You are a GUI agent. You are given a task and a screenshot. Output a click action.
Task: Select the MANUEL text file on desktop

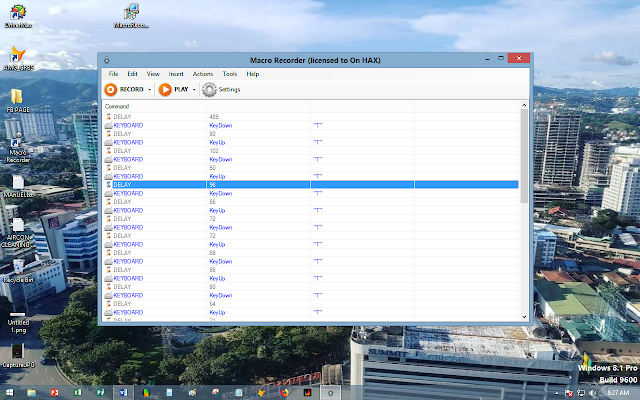pyautogui.click(x=18, y=187)
